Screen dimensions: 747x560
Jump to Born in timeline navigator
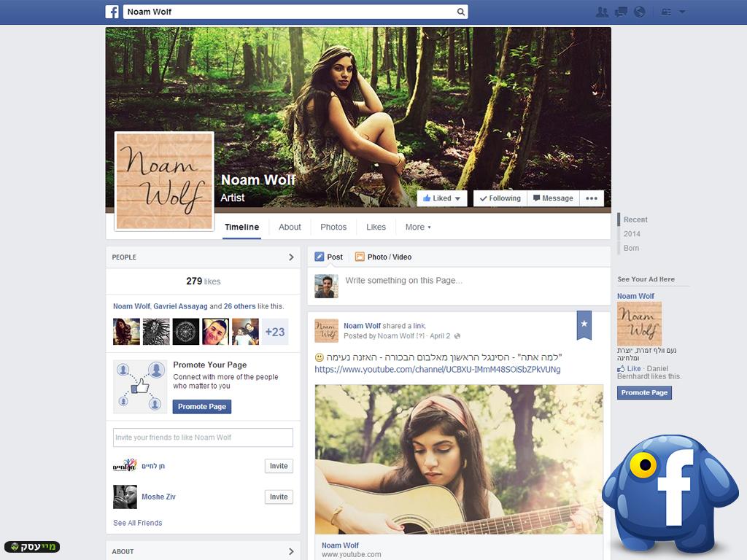pos(631,248)
